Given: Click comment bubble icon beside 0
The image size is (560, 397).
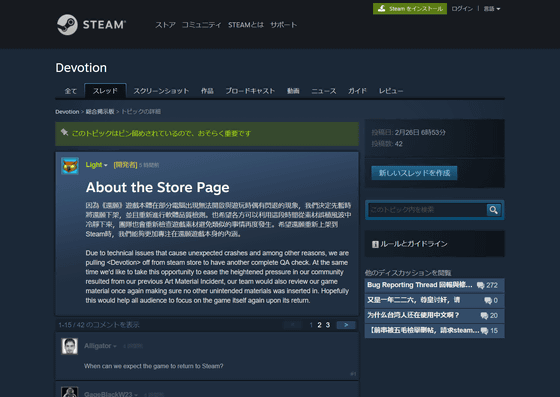Looking at the screenshot, I should pos(488,301).
